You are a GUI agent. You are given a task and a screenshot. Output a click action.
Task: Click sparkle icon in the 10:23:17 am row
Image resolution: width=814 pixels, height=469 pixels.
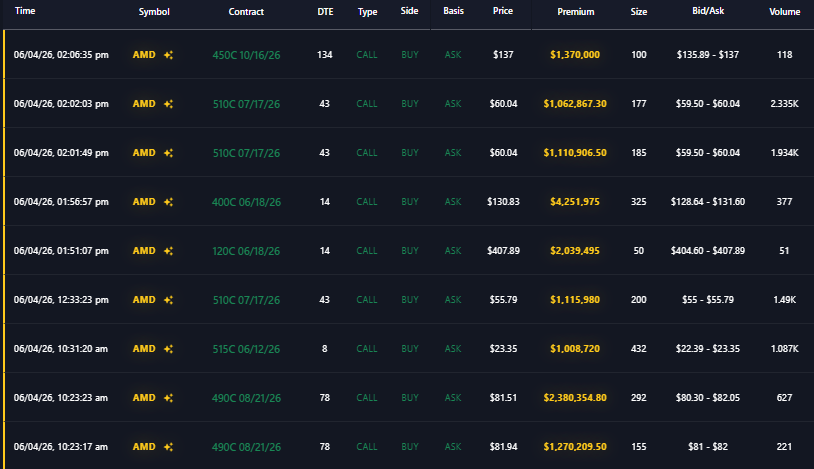[168, 447]
